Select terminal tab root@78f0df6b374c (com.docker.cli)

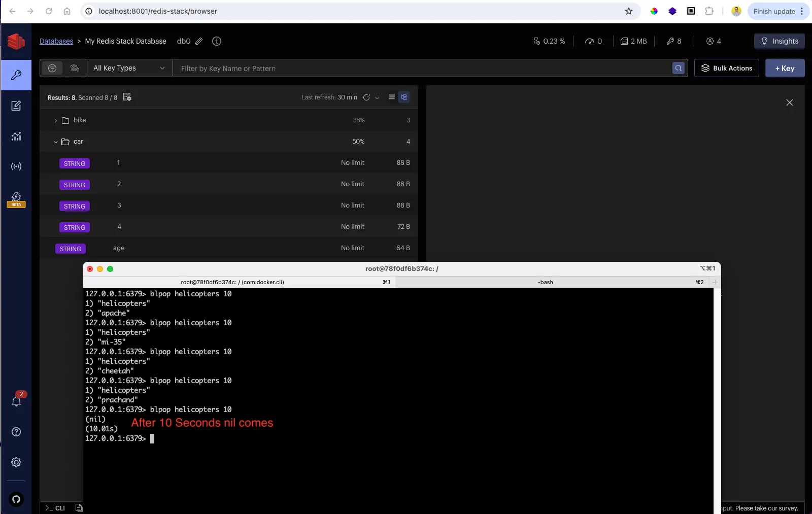point(239,282)
